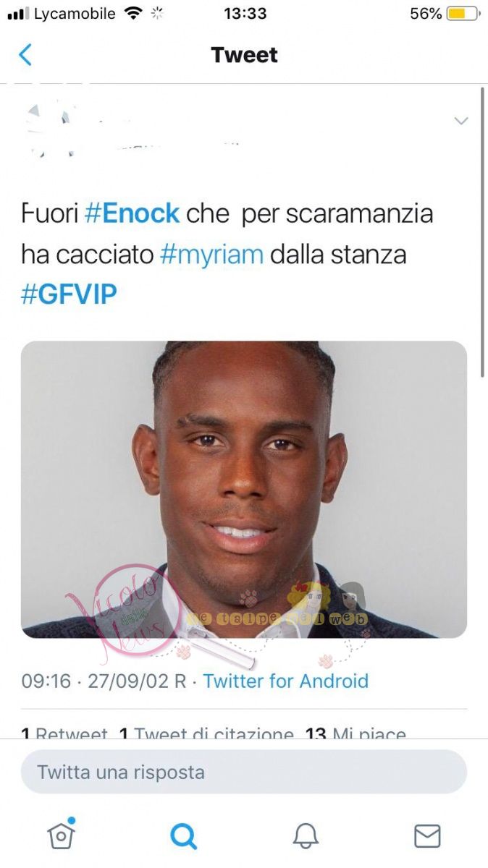Open the #Enock hashtag
The image size is (488, 868).
tap(132, 213)
